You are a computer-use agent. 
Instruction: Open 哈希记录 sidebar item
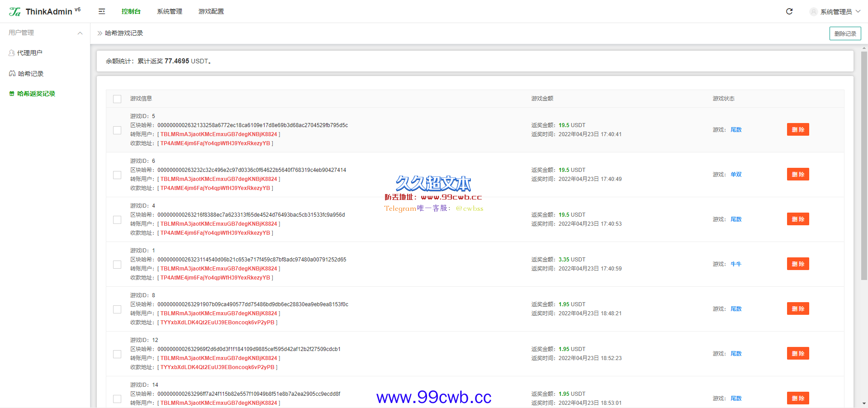pos(45,73)
